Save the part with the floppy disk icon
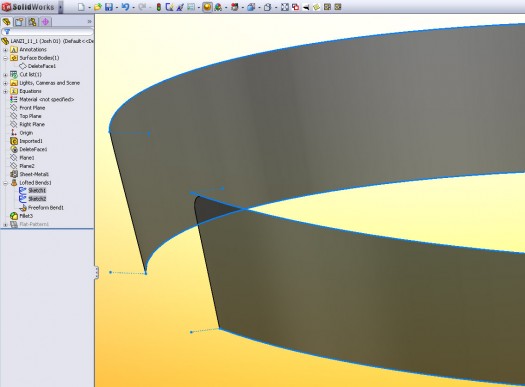The image size is (525, 387). 109,7
